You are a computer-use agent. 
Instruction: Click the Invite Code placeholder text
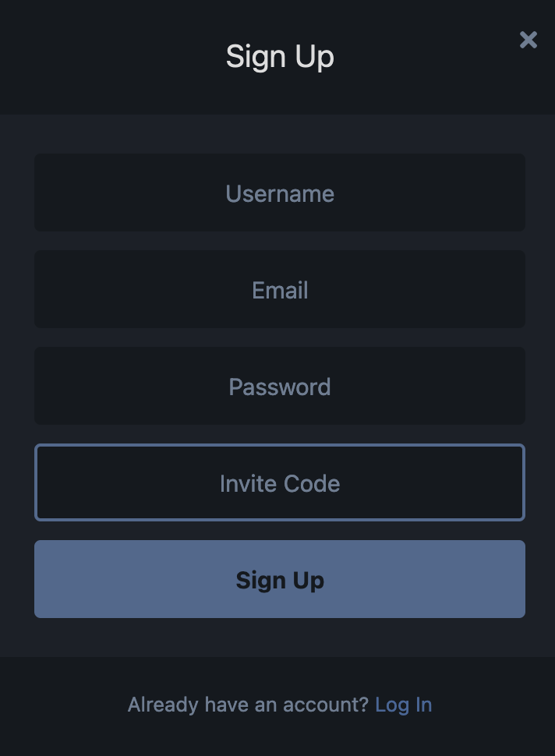[x=280, y=483]
